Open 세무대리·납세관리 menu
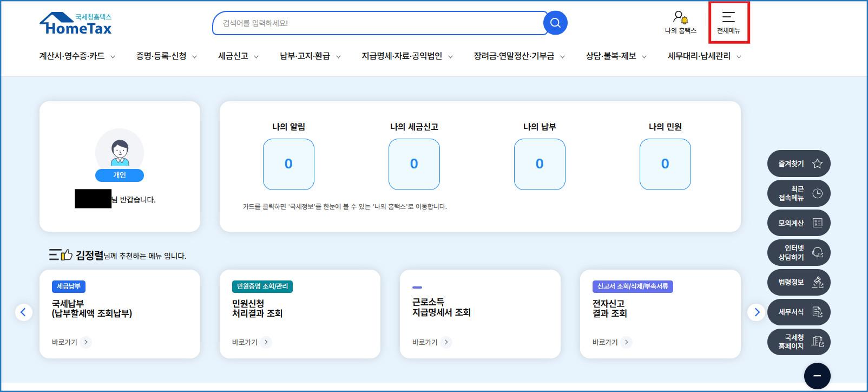The height and width of the screenshot is (392, 868). tap(699, 56)
